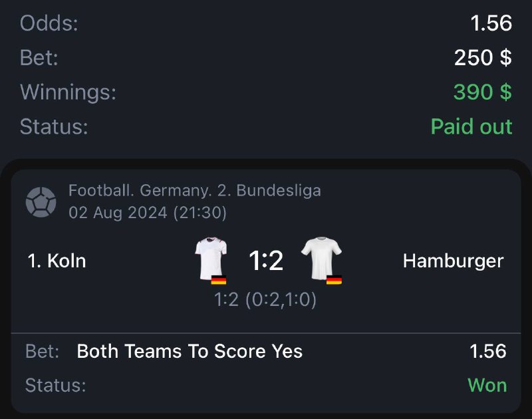
Task: Click the Odds: label in the summary
Action: coord(49,24)
